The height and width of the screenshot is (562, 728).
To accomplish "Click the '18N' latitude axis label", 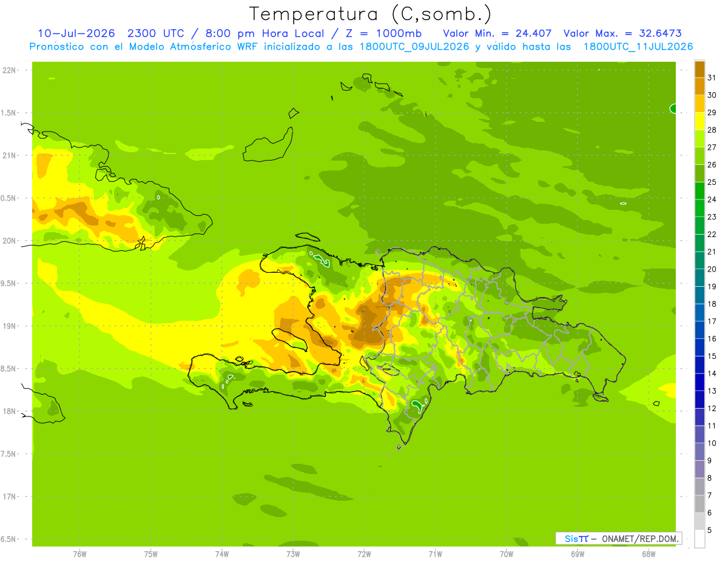I will tap(8, 412).
